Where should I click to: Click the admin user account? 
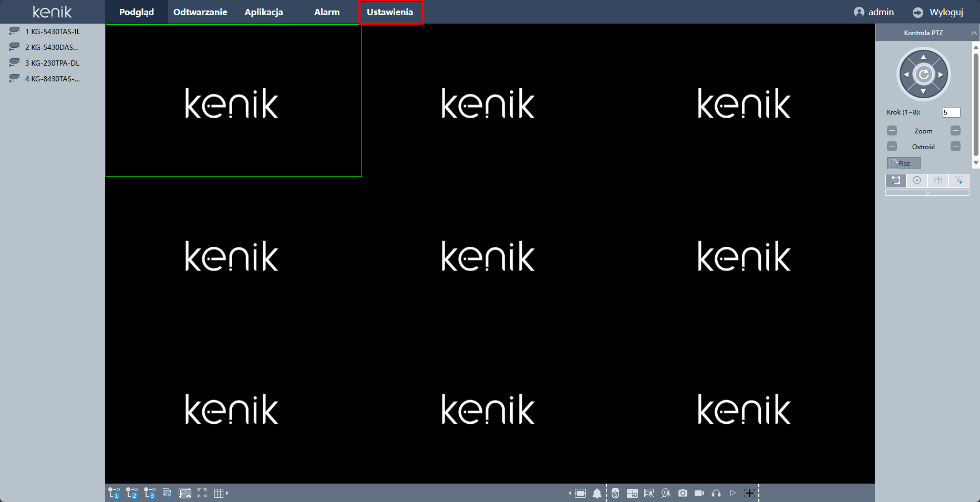tap(874, 12)
